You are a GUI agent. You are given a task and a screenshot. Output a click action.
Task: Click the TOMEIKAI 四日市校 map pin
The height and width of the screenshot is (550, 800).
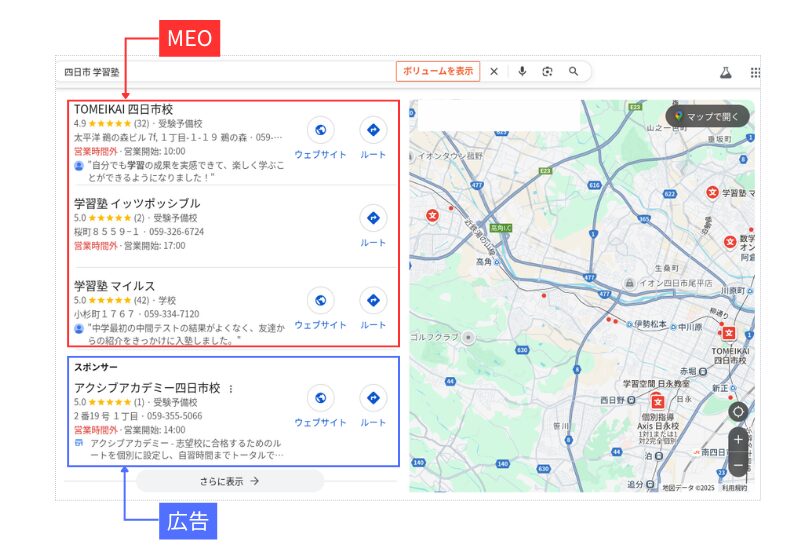coord(729,334)
